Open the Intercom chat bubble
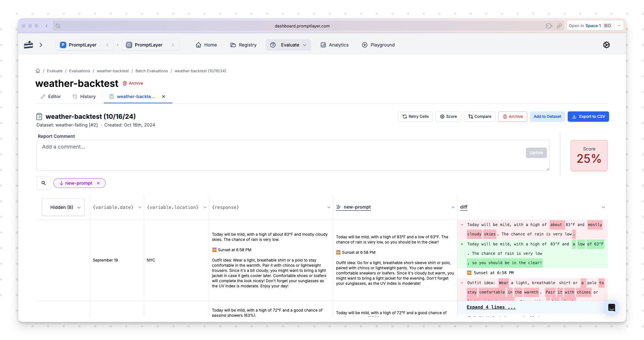 [x=611, y=308]
